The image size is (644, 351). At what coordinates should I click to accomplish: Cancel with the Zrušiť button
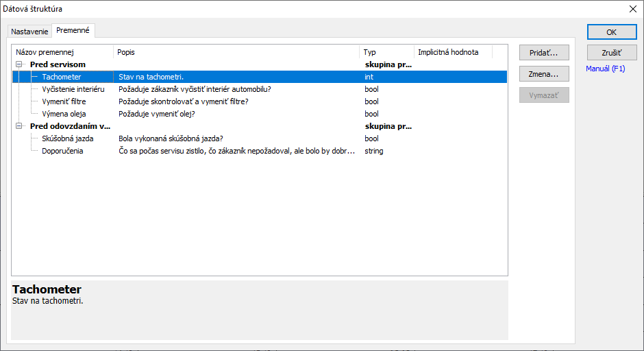point(611,53)
